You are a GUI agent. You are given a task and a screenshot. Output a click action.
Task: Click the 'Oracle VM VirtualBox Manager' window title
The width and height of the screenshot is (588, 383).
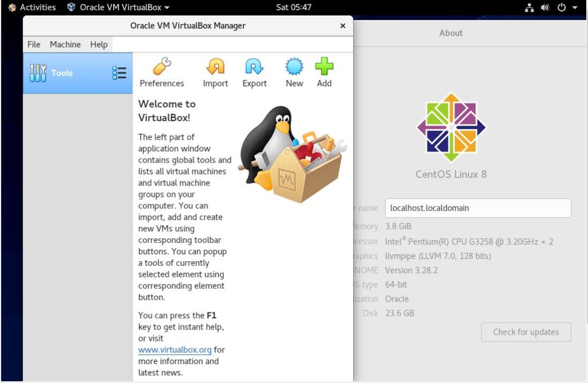[188, 26]
